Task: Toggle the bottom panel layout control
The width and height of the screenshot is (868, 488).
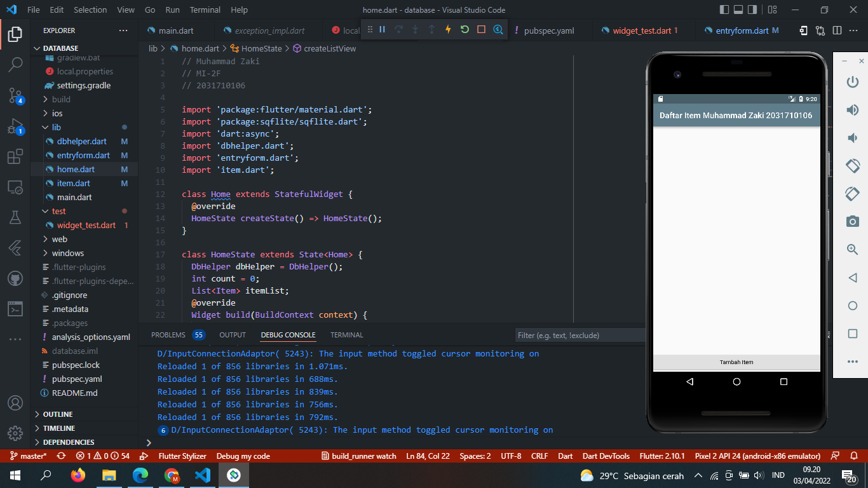Action: coord(738,10)
